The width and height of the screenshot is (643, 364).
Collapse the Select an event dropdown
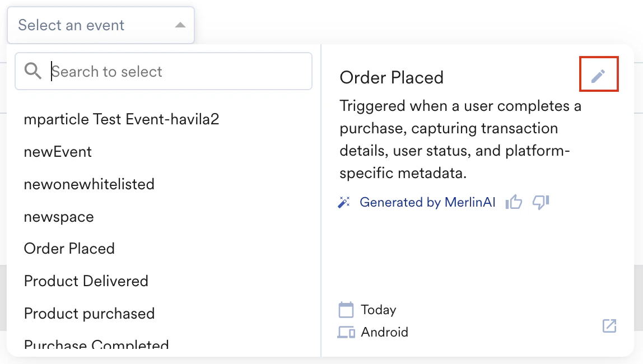(100, 25)
